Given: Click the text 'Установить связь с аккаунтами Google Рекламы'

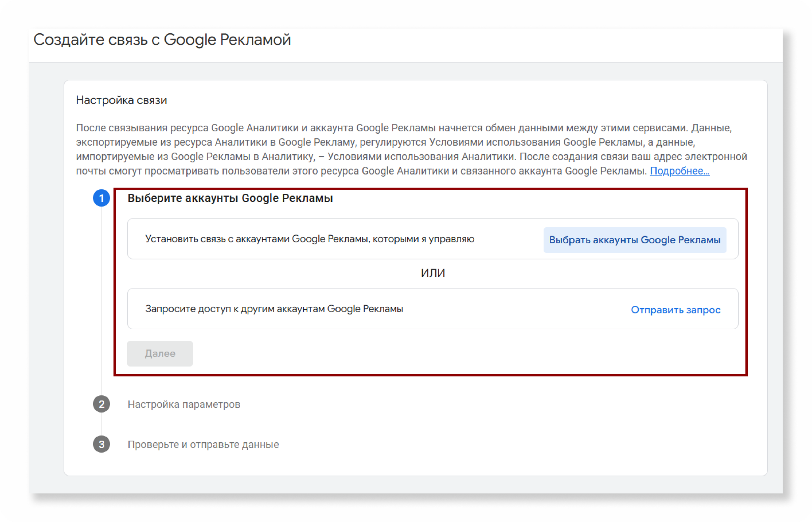Looking at the screenshot, I should click(x=258, y=239).
